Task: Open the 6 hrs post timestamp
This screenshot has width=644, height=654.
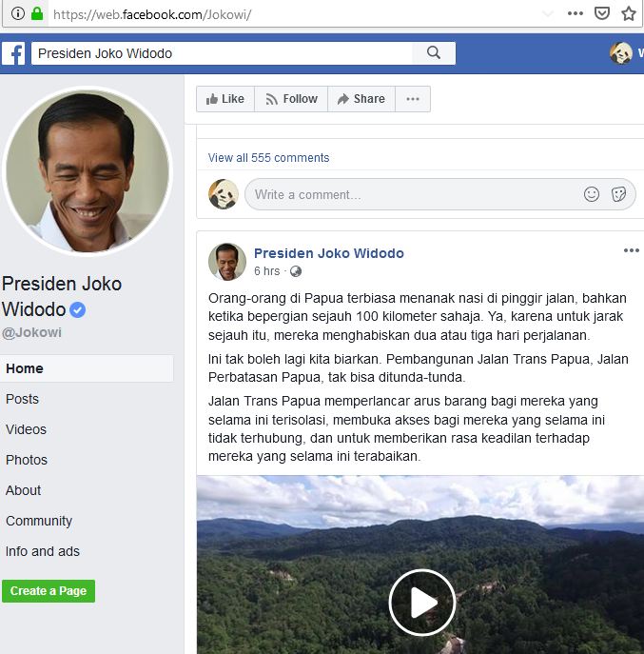Action: [266, 271]
